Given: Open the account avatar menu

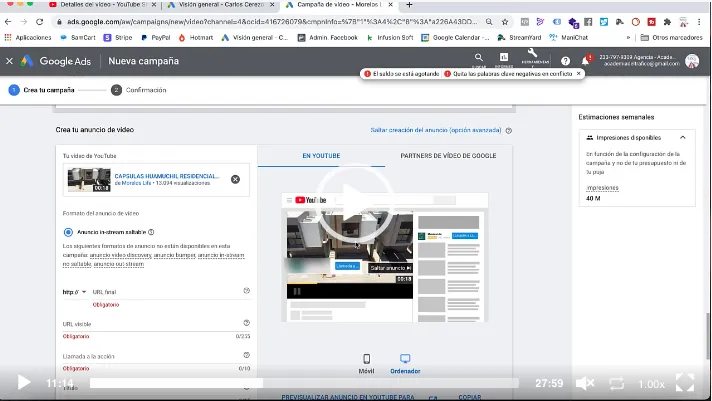Looking at the screenshot, I should pos(692,61).
